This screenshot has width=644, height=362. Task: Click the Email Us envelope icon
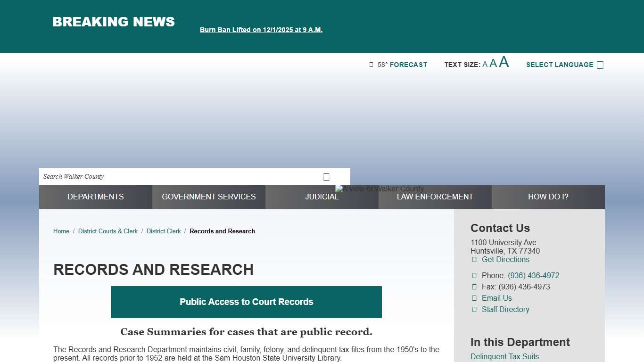[x=474, y=298]
